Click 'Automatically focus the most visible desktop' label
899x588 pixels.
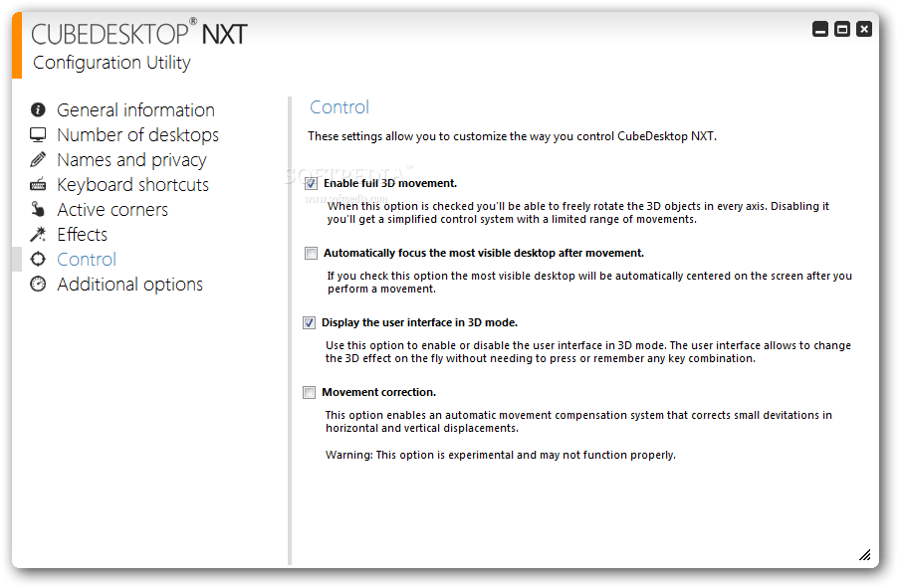[483, 253]
